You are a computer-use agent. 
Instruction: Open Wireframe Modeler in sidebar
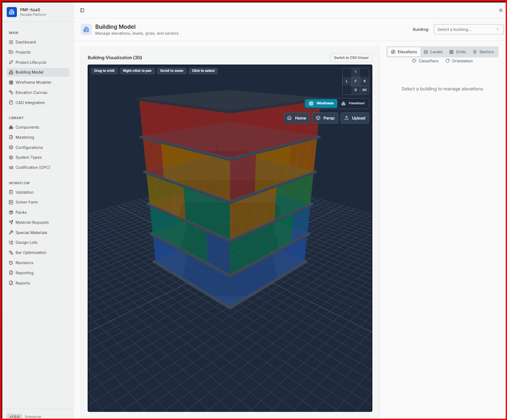(x=33, y=82)
